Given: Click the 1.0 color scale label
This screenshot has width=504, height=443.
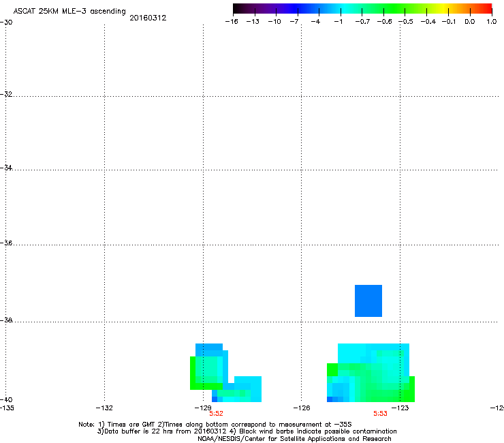Looking at the screenshot, I should click(492, 22).
